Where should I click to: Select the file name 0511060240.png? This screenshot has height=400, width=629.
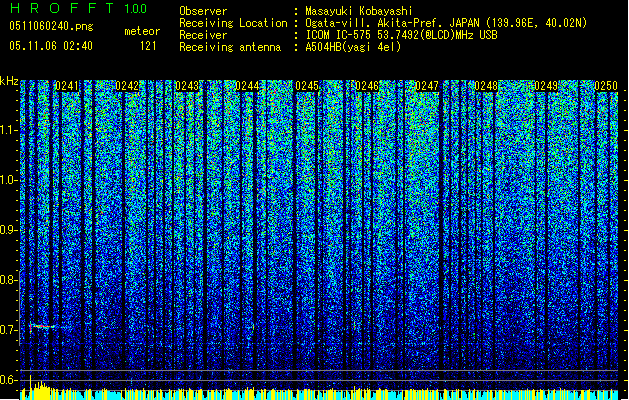tap(51, 27)
